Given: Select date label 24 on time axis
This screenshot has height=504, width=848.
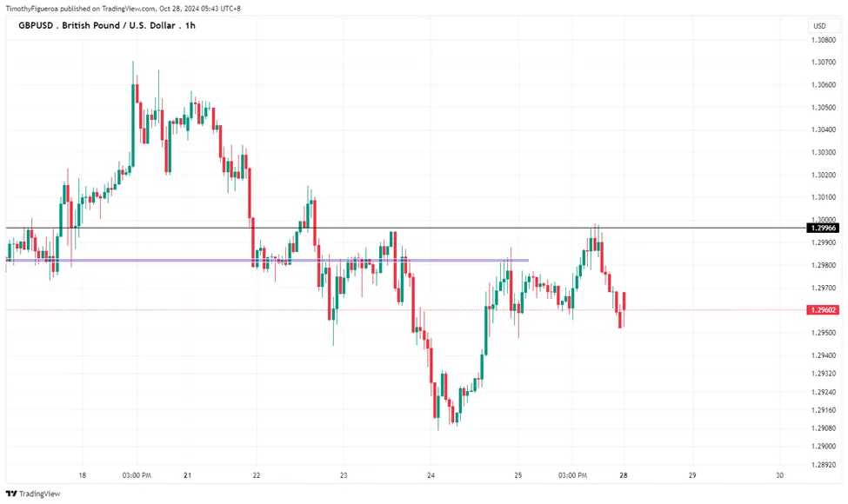Looking at the screenshot, I should coord(431,475).
